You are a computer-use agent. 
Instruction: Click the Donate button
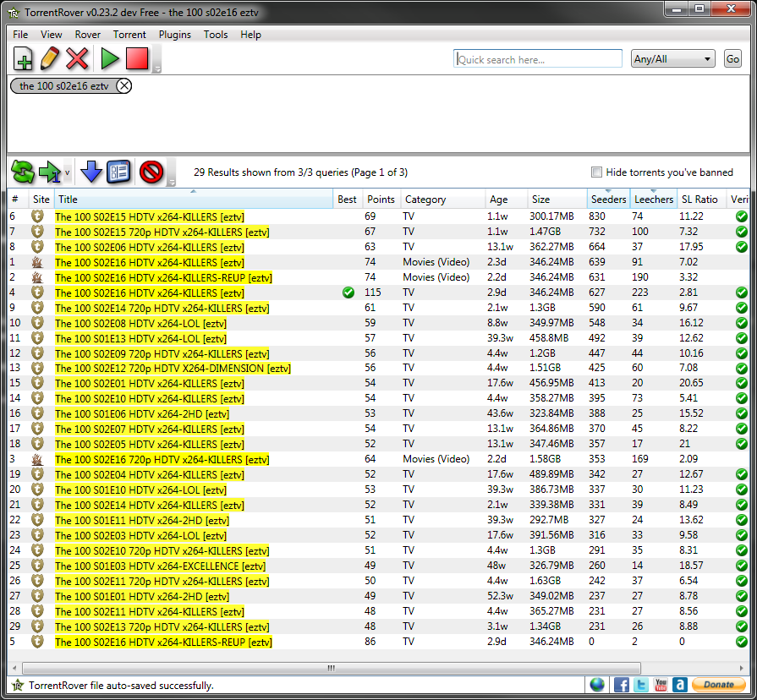[718, 685]
